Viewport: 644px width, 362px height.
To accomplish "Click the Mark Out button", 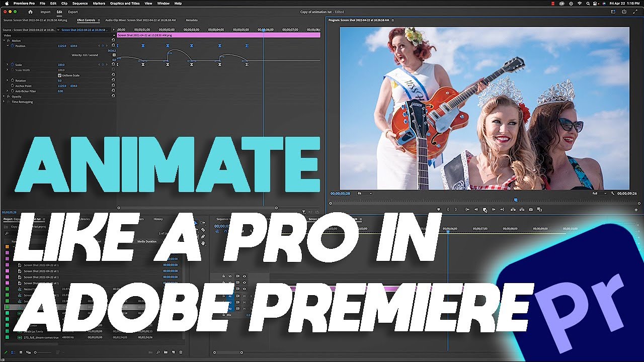I will click(456, 210).
